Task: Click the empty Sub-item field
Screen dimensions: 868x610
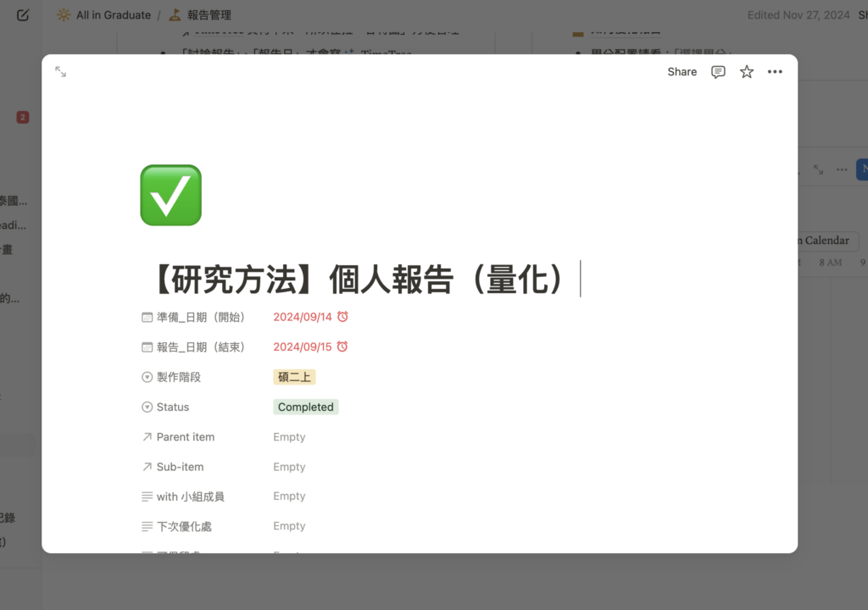Action: click(x=289, y=467)
